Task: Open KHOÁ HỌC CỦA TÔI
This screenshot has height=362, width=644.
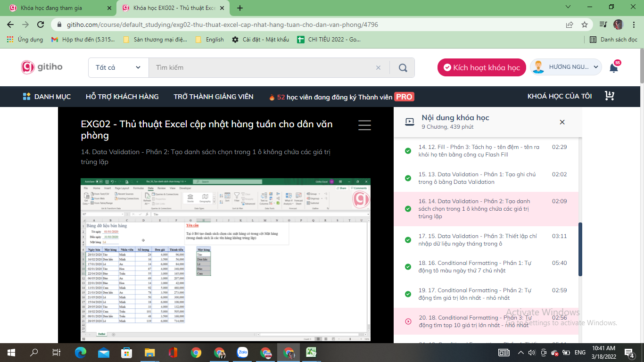Action: point(560,96)
